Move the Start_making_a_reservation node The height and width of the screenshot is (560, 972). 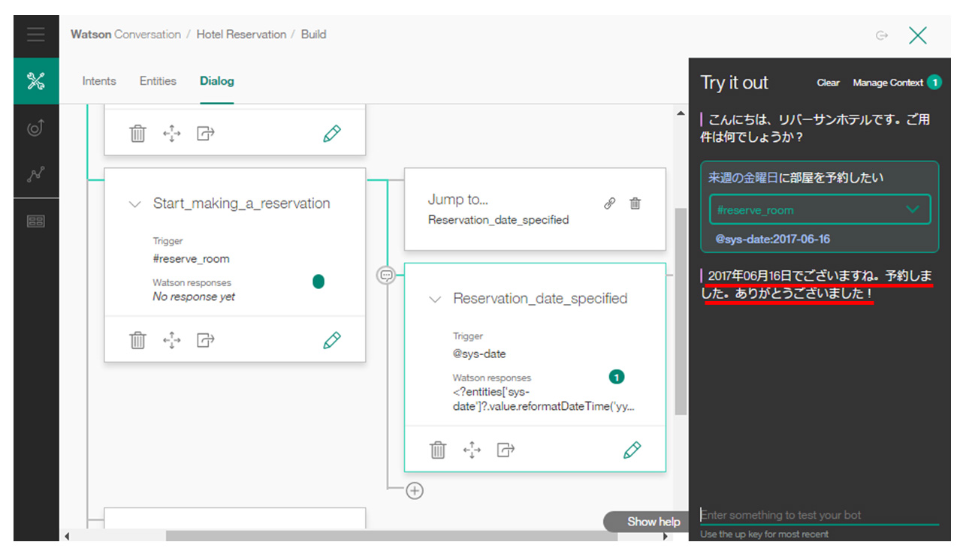(x=172, y=340)
